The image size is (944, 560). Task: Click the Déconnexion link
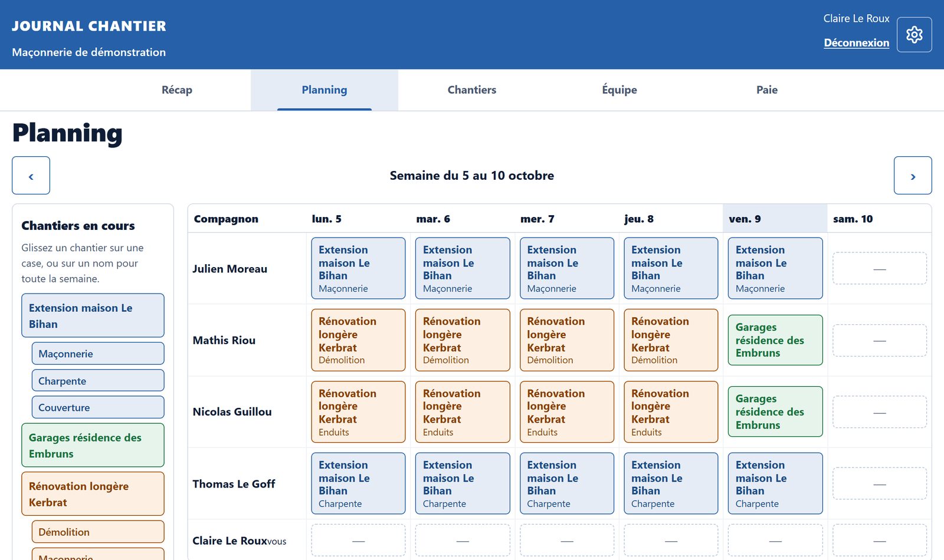coord(856,42)
